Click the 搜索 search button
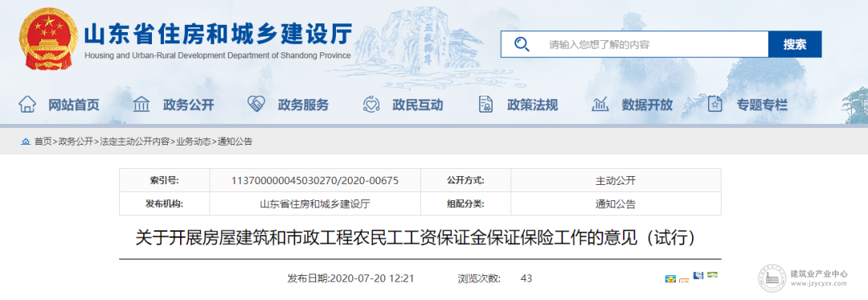868x300 pixels. (795, 44)
